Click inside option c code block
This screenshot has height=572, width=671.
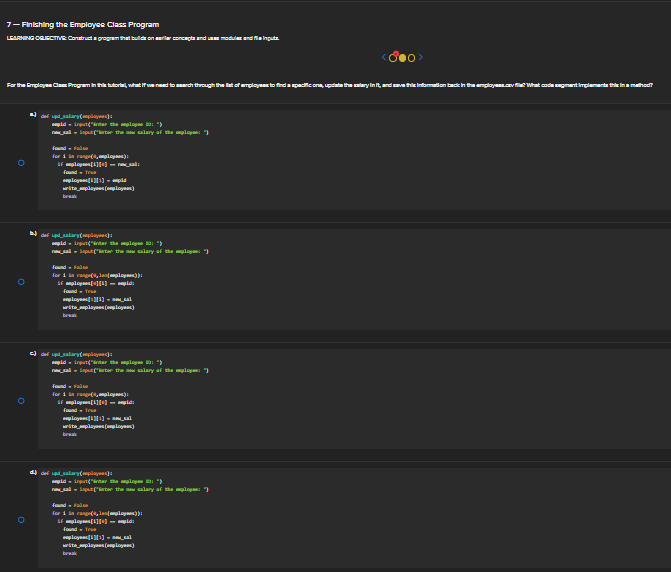click(x=354, y=399)
